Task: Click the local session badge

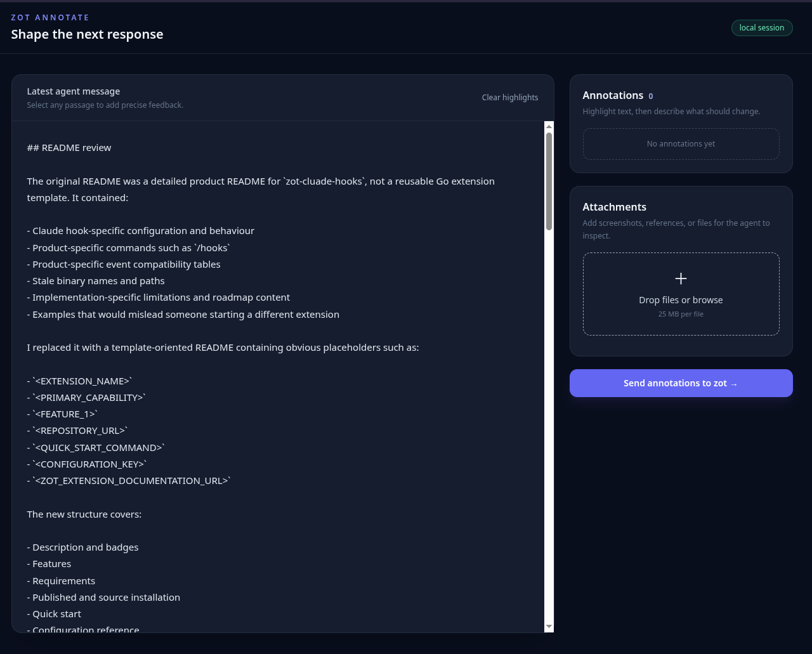Action: [x=762, y=28]
